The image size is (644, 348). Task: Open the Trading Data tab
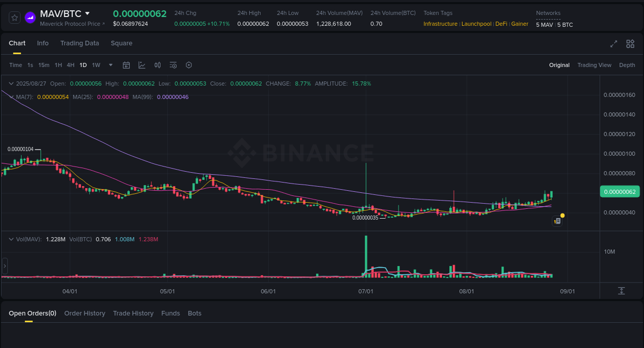coord(79,43)
